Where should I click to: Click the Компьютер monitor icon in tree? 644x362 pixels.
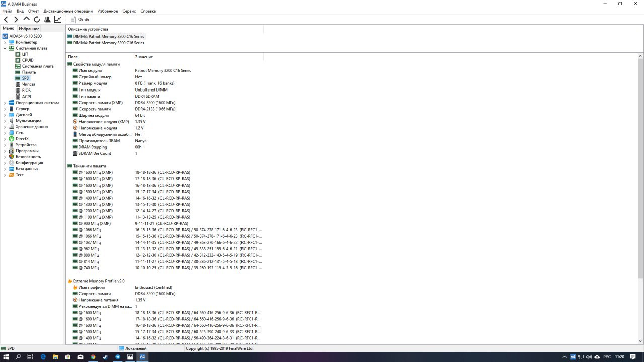point(11,42)
